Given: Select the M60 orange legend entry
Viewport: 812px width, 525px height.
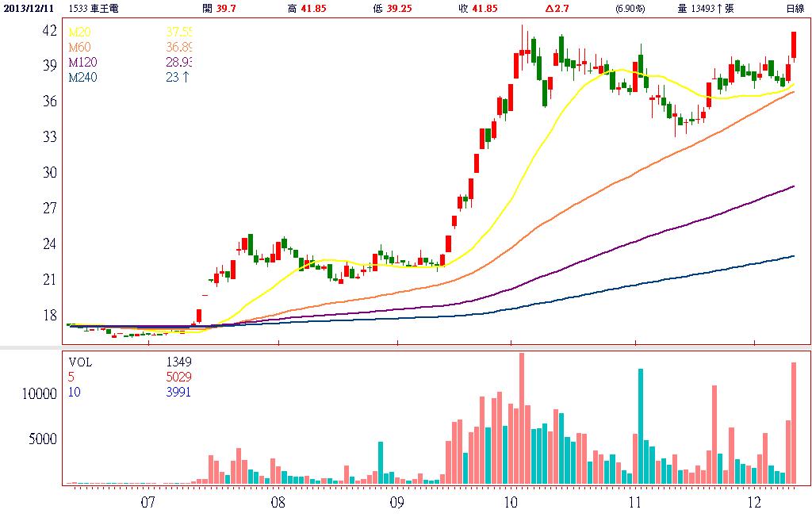Looking at the screenshot, I should pos(79,48).
